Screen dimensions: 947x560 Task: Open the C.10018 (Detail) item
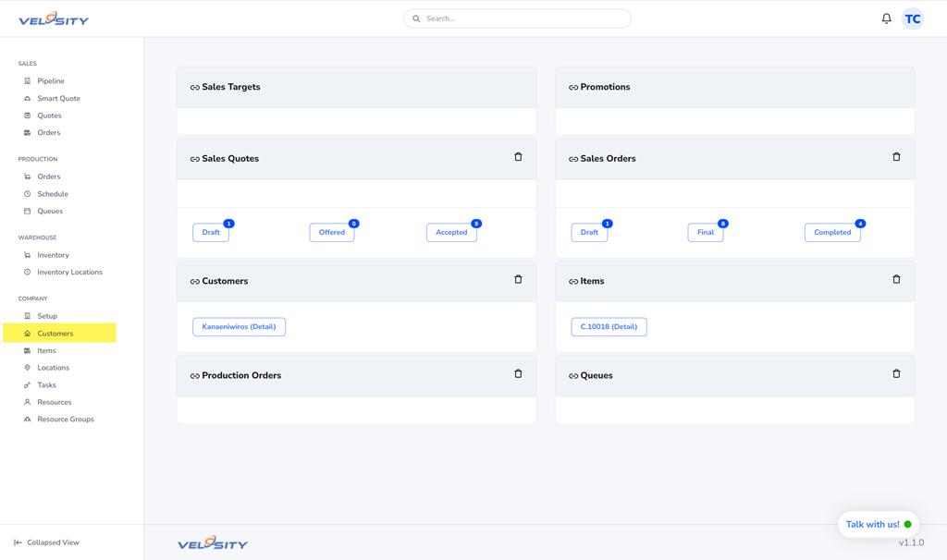point(609,327)
